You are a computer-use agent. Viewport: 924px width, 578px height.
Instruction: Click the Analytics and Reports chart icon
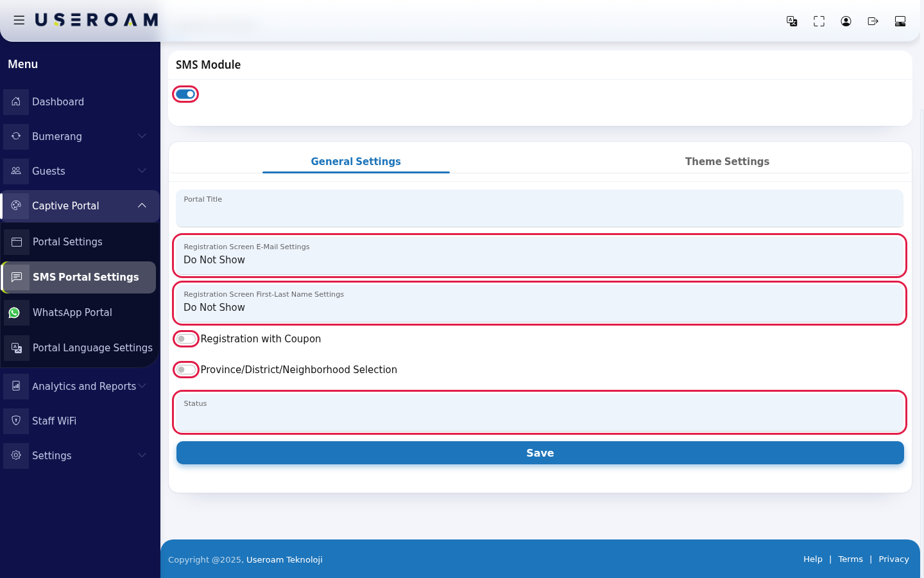tap(16, 386)
